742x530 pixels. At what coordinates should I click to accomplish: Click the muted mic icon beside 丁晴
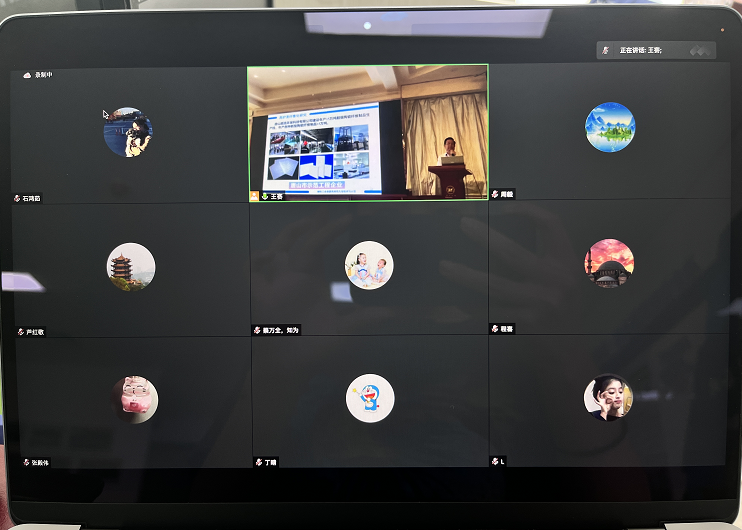[258, 462]
